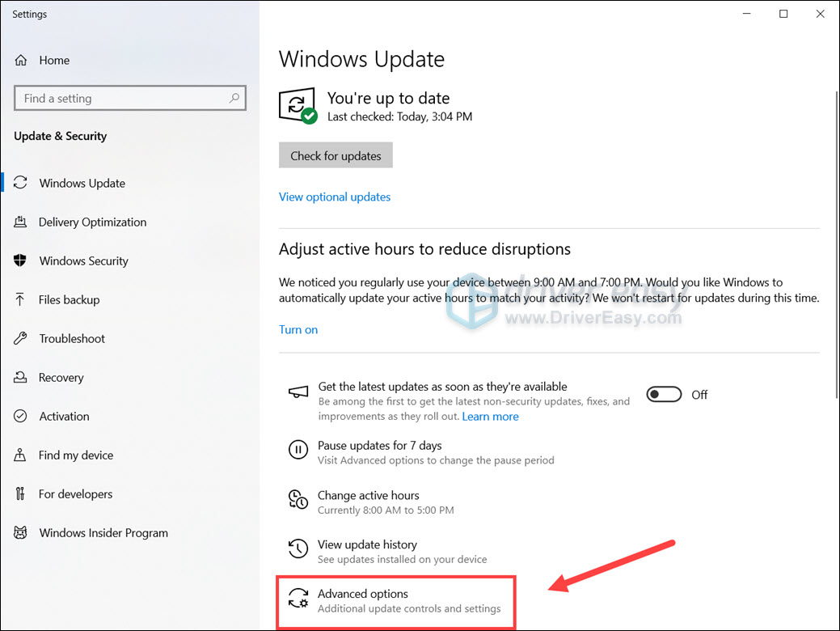Click the Home icon in sidebar
The image size is (840, 631).
point(21,61)
